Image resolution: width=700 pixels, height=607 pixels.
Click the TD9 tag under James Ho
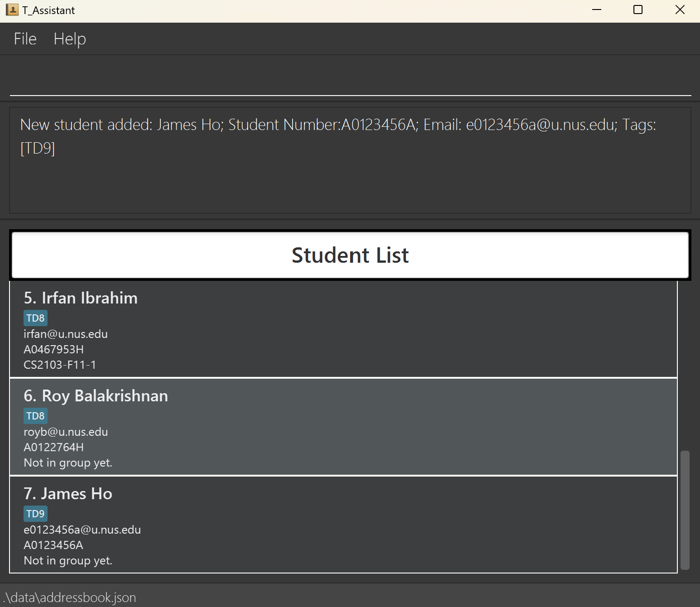[x=35, y=514]
